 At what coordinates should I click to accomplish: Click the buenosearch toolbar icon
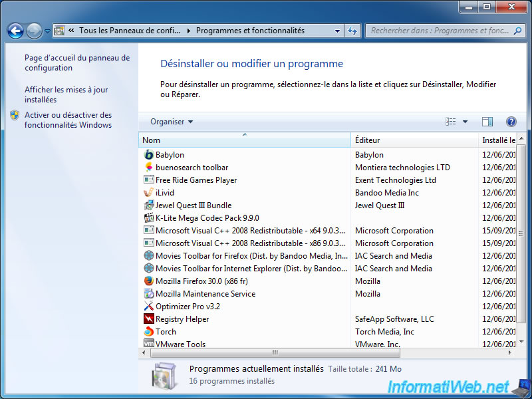coord(148,168)
